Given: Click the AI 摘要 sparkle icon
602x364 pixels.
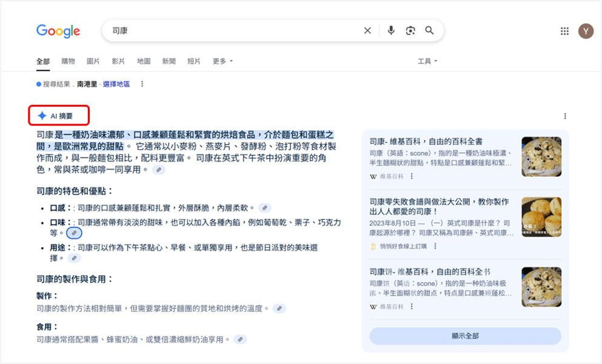Looking at the screenshot, I should [41, 114].
